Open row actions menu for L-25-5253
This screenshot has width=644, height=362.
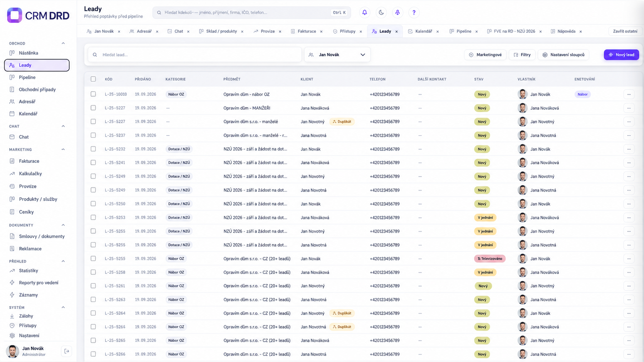coord(629,217)
